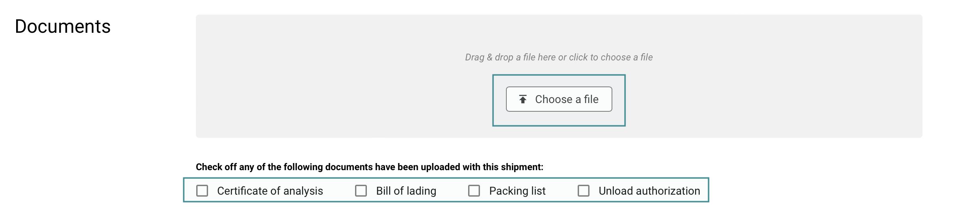Enable the Bill of lading checkbox
Image resolution: width=980 pixels, height=212 pixels.
coord(361,191)
